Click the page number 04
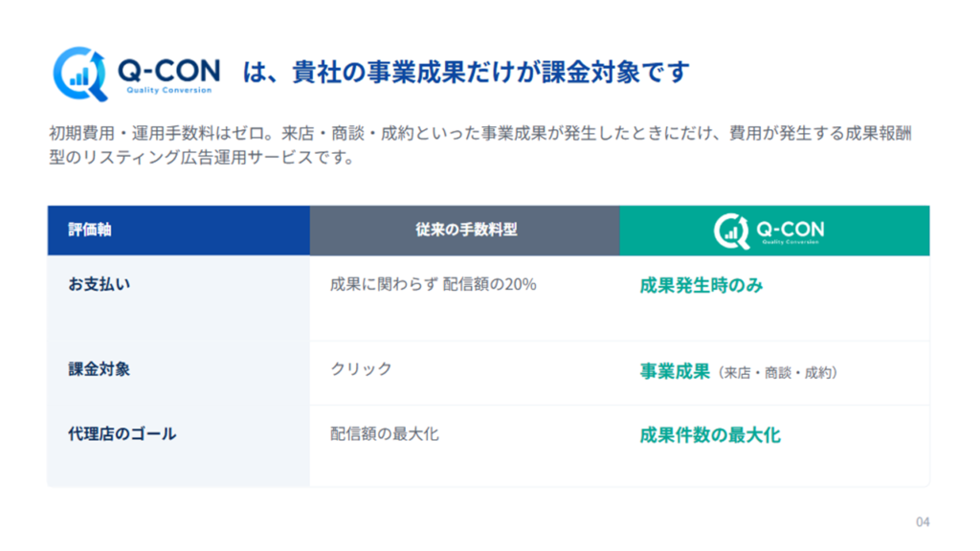Image resolution: width=980 pixels, height=551 pixels. tap(923, 522)
